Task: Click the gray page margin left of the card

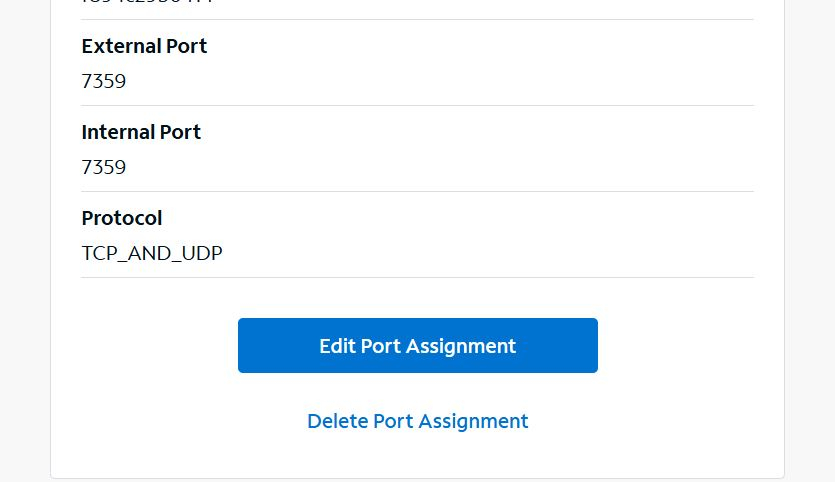Action: [x=25, y=240]
